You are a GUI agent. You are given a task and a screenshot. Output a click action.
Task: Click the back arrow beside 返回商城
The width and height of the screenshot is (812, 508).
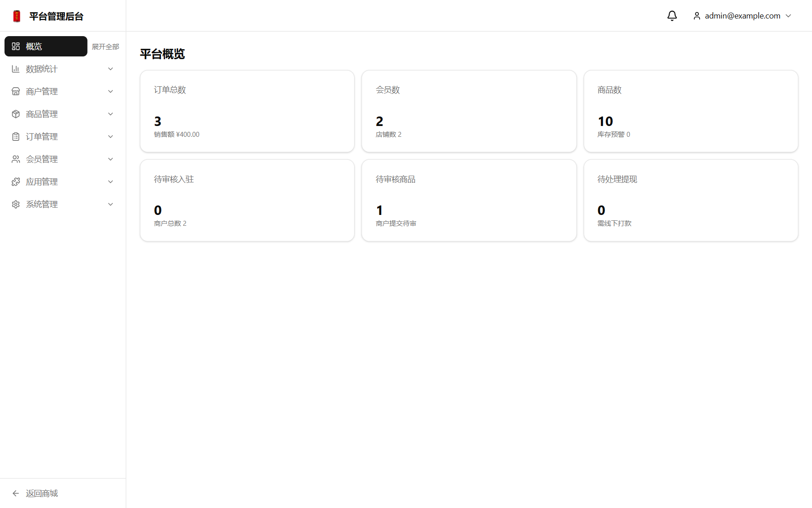(16, 493)
